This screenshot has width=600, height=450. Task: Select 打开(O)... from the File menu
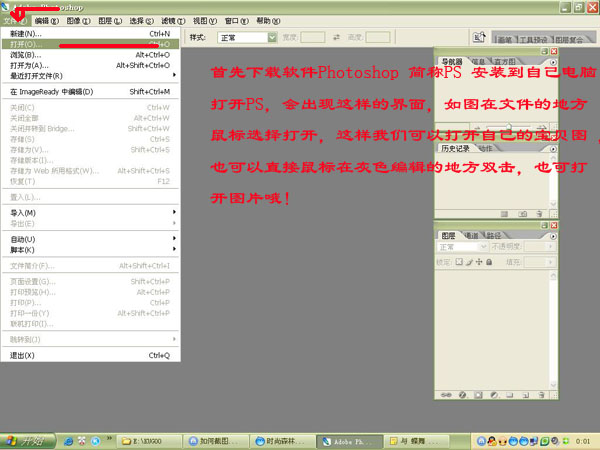90,44
